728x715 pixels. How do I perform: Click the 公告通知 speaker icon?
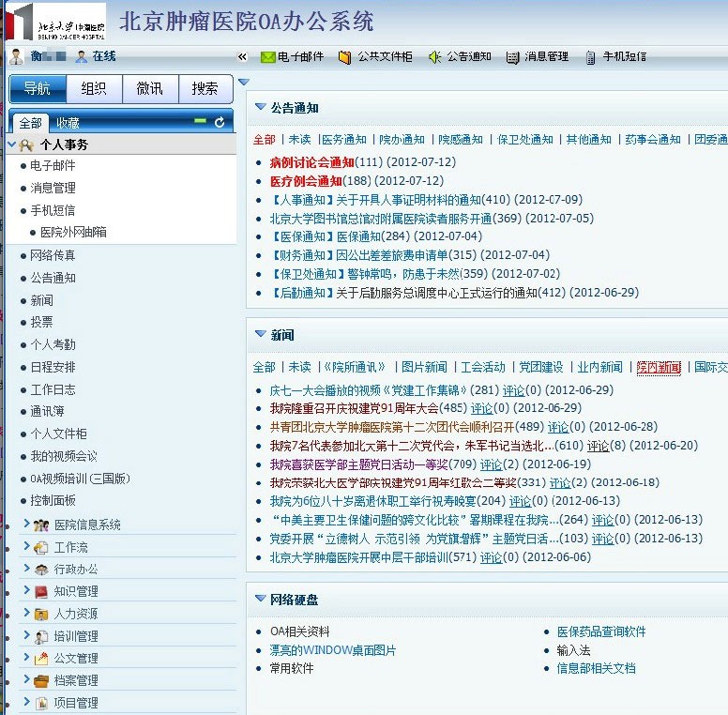click(x=434, y=57)
